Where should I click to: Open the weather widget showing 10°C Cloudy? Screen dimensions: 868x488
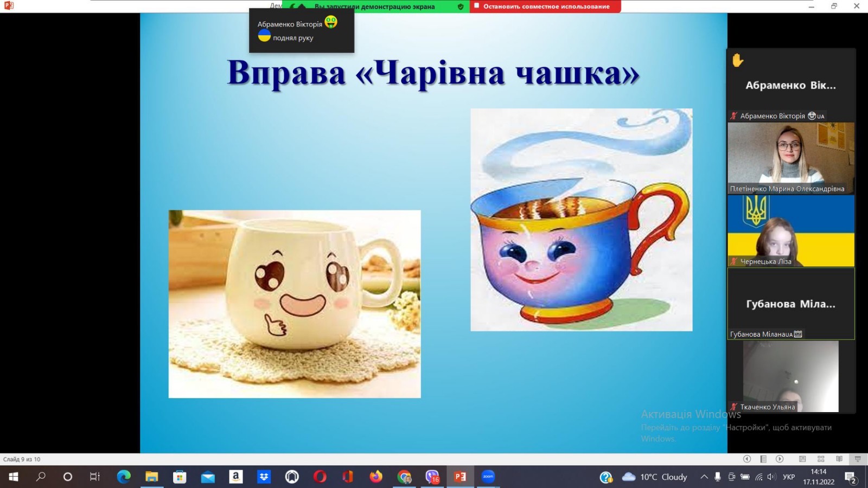coord(655,477)
